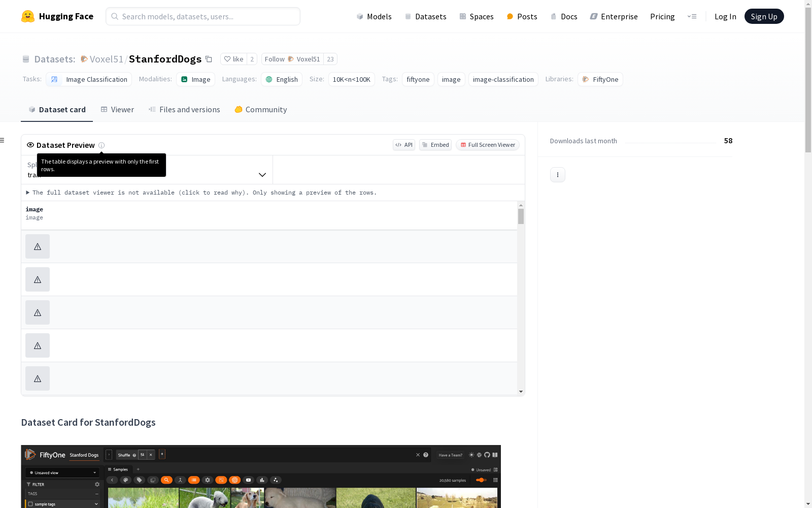The height and width of the screenshot is (508, 812).
Task: Click the settings gear in FiftyOne toolbar
Action: click(x=208, y=480)
